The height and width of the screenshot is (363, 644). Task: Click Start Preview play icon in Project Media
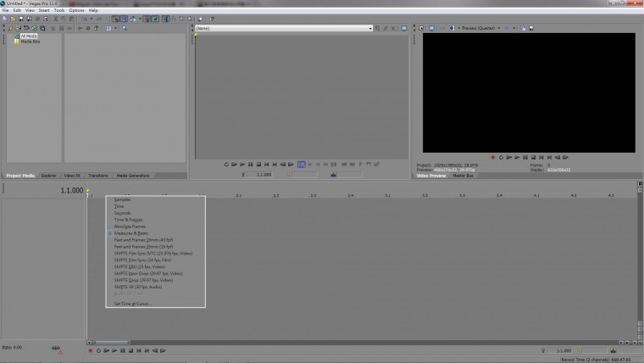pos(80,28)
